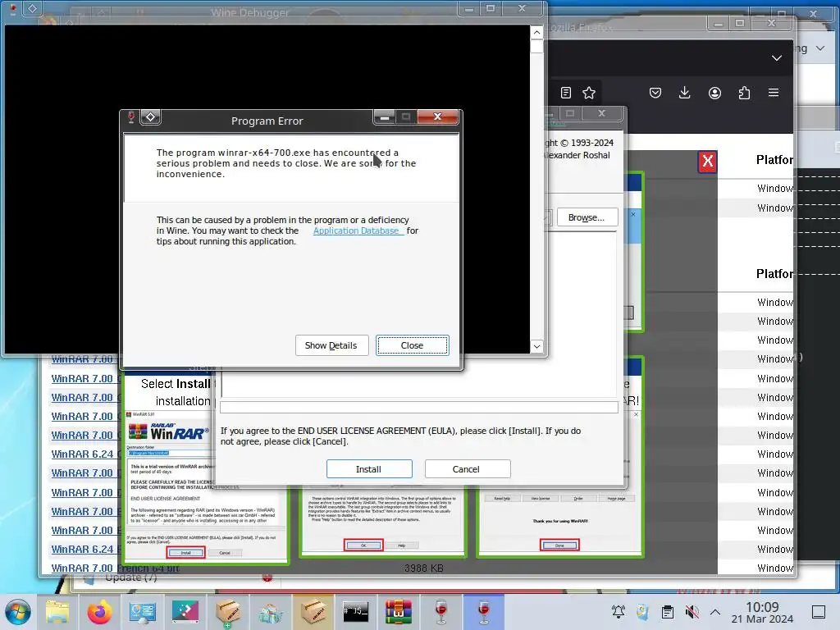Click the shopping basket taskbar icon

pos(271,612)
